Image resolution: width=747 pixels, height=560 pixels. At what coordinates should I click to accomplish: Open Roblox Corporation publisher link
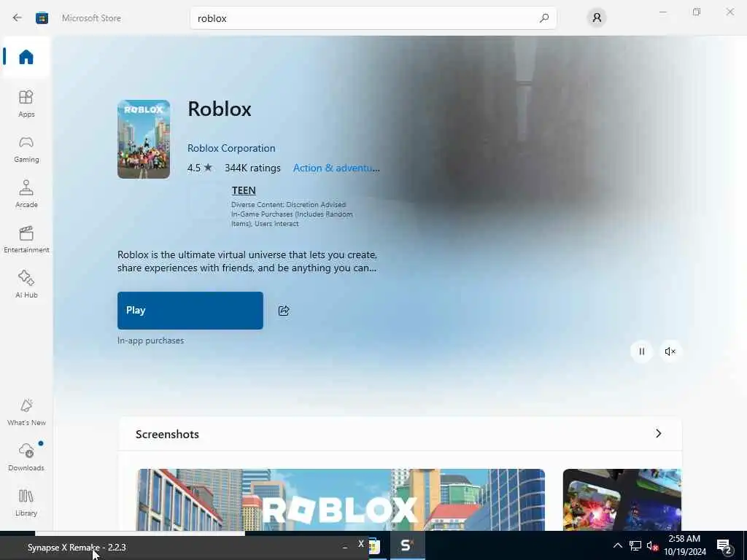[x=231, y=148]
